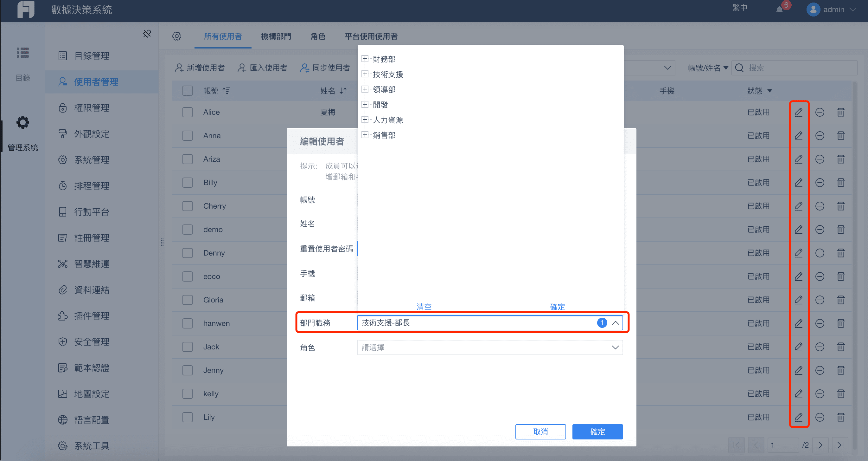Click the search magnifier icon
Image resolution: width=868 pixels, height=461 pixels.
pos(739,68)
